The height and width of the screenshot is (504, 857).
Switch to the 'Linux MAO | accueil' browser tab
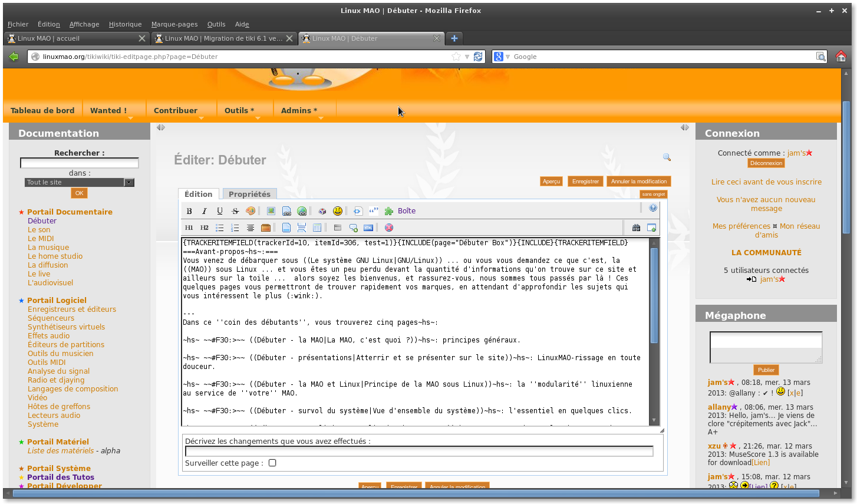tap(77, 38)
